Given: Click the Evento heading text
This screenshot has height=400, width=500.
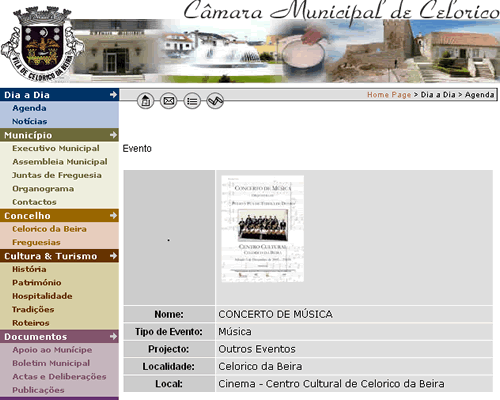Looking at the screenshot, I should pos(137,148).
